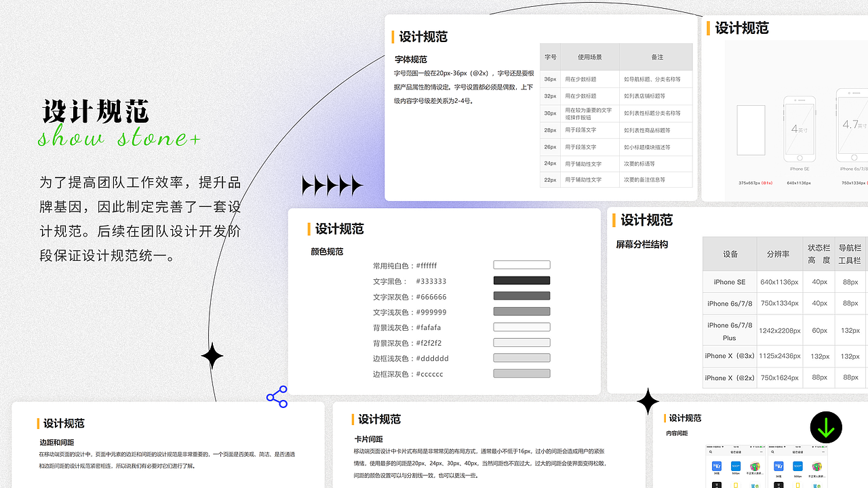The image size is (868, 488).
Task: Click the 4.7-inch iPhone 6s/7/8 illustration
Action: point(852,125)
